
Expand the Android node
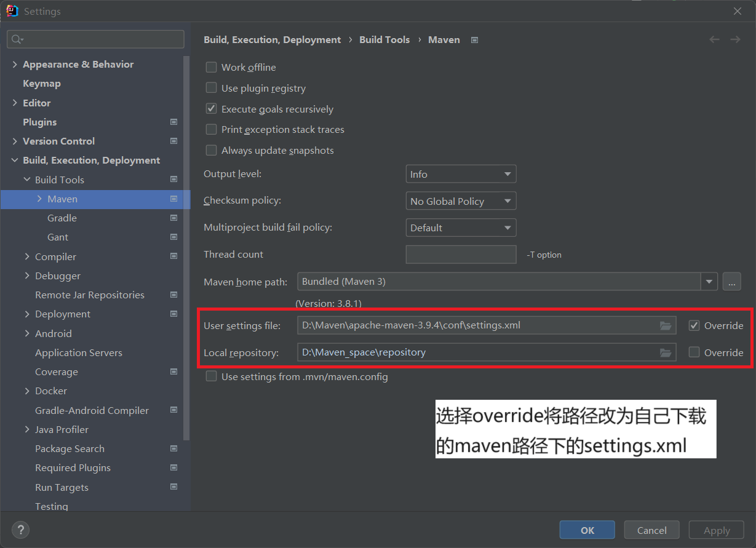tap(27, 333)
